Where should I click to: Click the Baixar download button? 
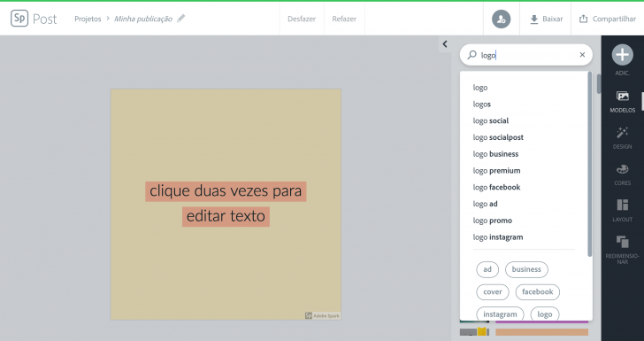[x=546, y=19]
